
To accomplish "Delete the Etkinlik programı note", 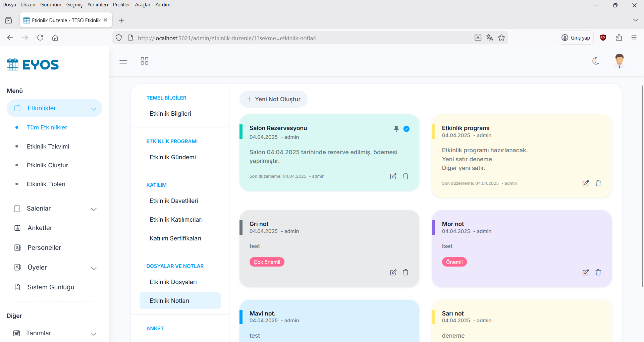I will click(598, 183).
